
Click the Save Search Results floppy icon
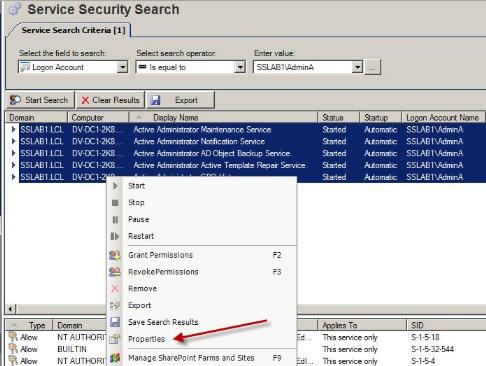(x=115, y=322)
